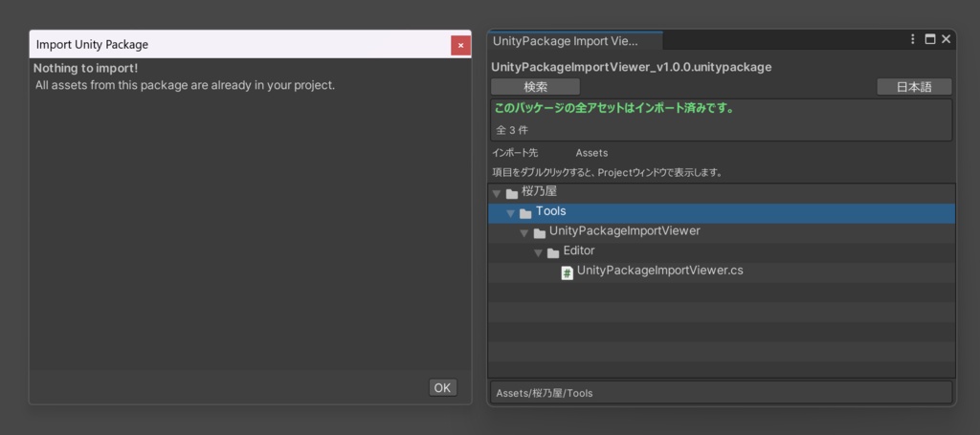Click the Assets/桜乃屋/Tools path field
The height and width of the screenshot is (435, 980).
tap(722, 393)
